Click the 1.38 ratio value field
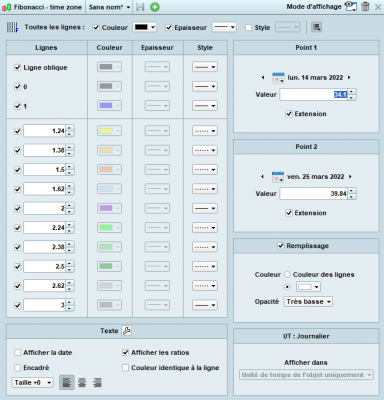 pyautogui.click(x=45, y=150)
